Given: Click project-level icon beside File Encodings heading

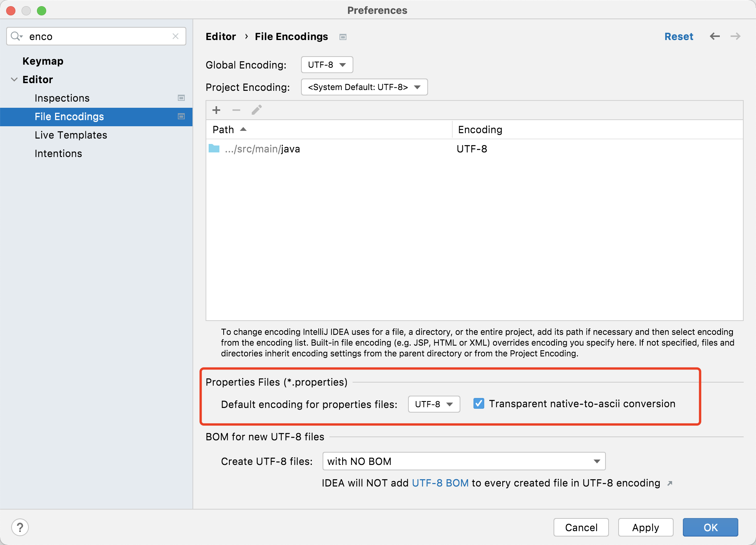Looking at the screenshot, I should click(343, 37).
